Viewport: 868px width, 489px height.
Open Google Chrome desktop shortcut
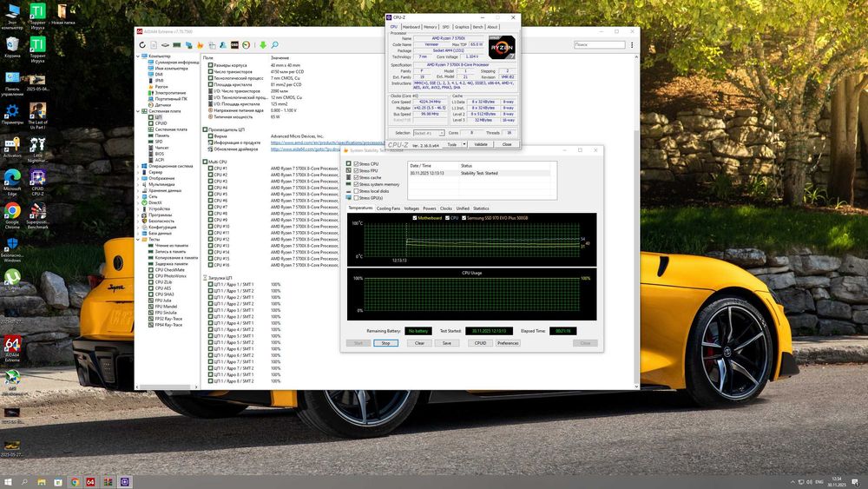(12, 212)
